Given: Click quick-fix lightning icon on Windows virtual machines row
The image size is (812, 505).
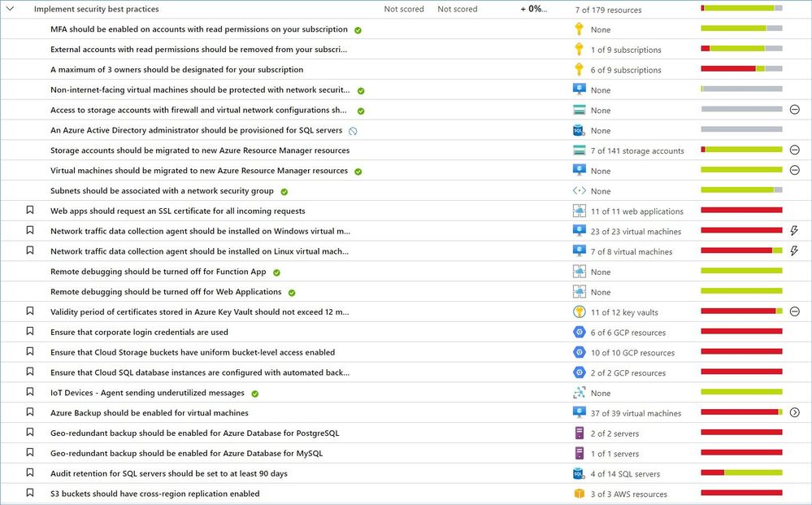Looking at the screenshot, I should pyautogui.click(x=794, y=231).
